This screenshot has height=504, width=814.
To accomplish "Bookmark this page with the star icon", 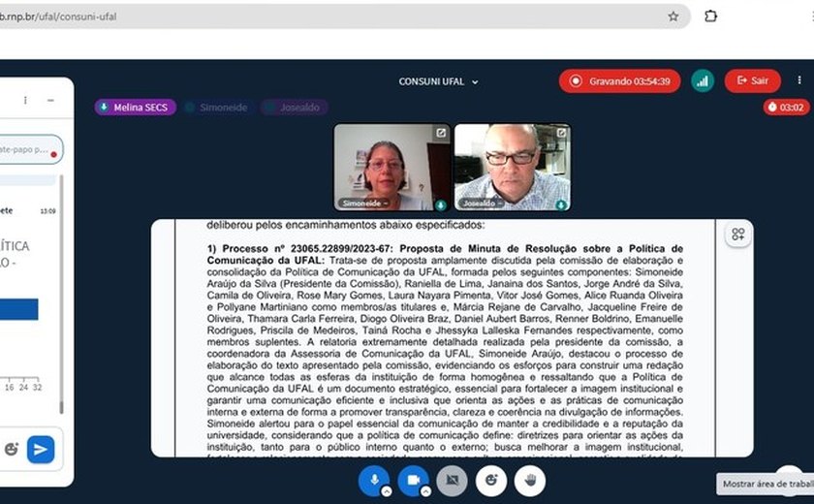I will pyautogui.click(x=673, y=16).
